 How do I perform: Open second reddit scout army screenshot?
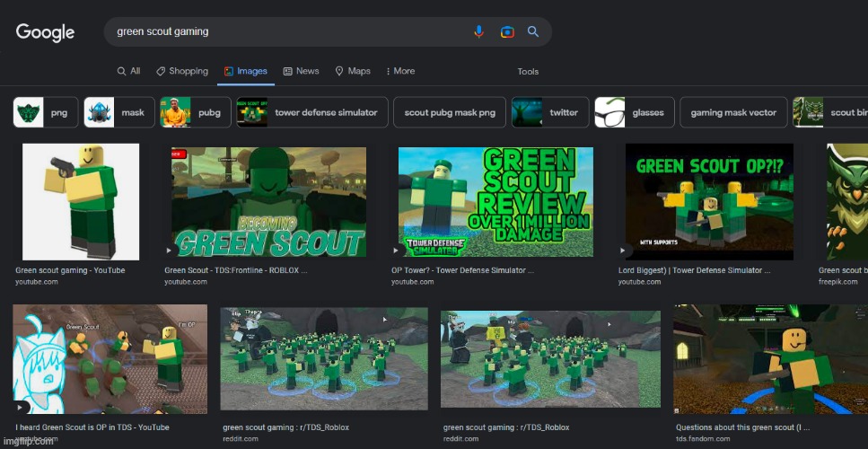point(550,358)
